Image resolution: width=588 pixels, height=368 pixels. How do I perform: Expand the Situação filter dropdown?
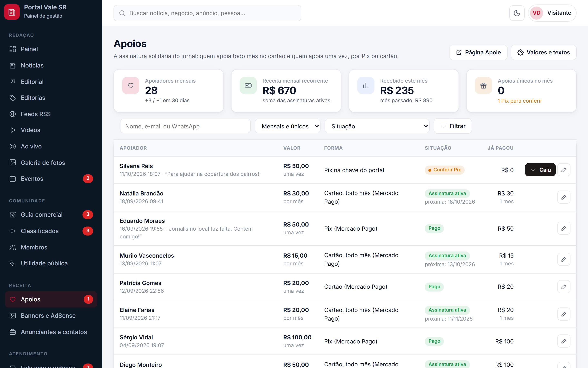[377, 126]
